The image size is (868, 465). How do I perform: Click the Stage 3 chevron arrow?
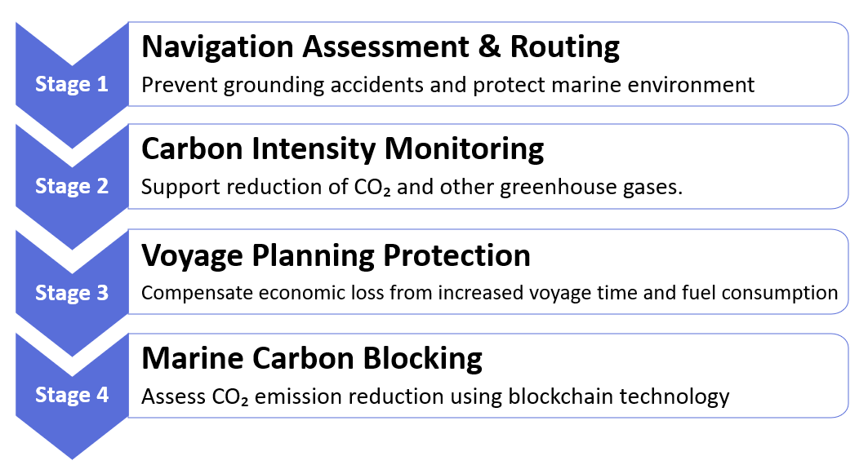72,293
